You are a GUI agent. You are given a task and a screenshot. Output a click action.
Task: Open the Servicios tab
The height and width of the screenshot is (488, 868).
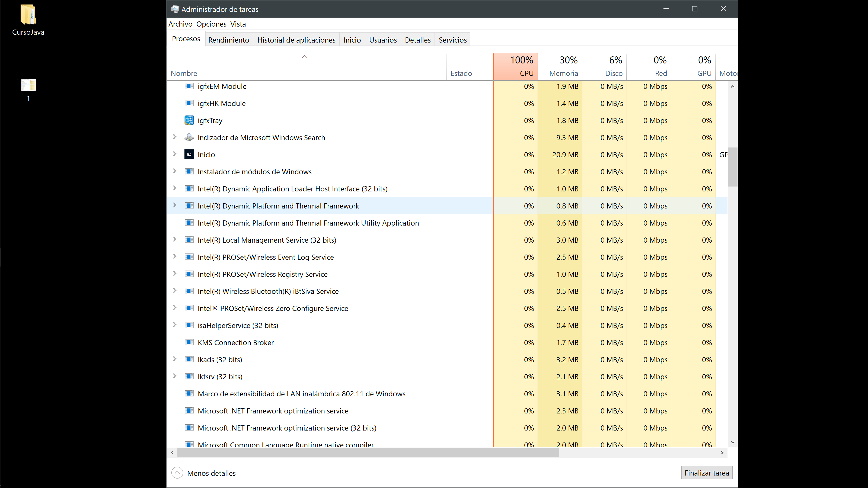pos(452,40)
